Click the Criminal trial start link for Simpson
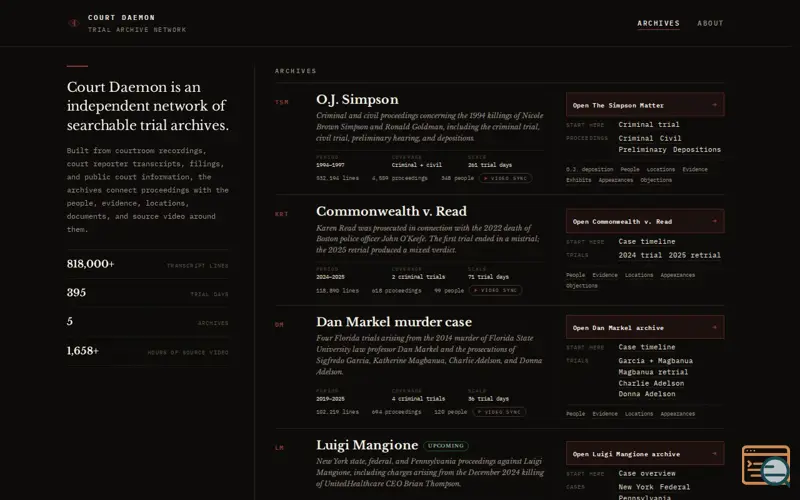This screenshot has width=800, height=500. click(648, 124)
